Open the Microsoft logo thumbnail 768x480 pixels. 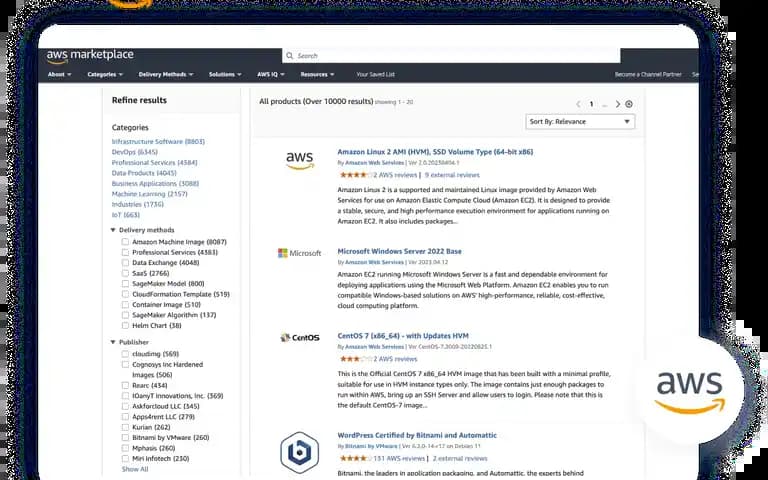pyautogui.click(x=299, y=253)
